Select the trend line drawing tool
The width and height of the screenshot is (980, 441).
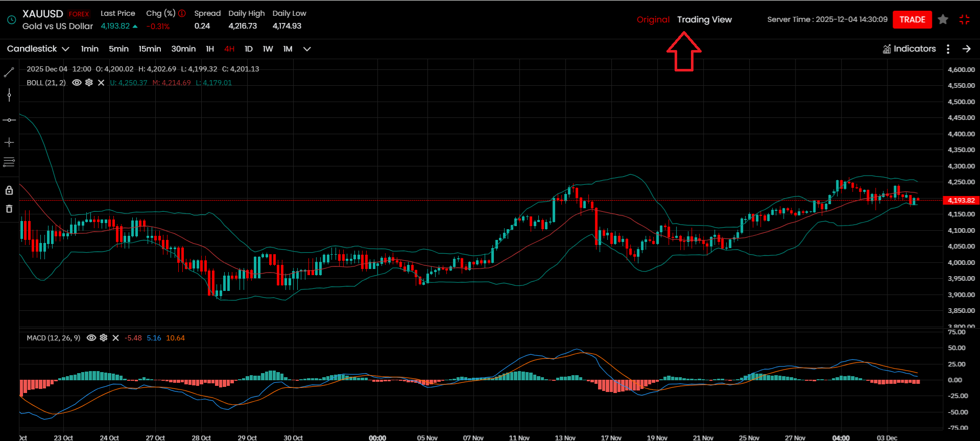click(9, 72)
